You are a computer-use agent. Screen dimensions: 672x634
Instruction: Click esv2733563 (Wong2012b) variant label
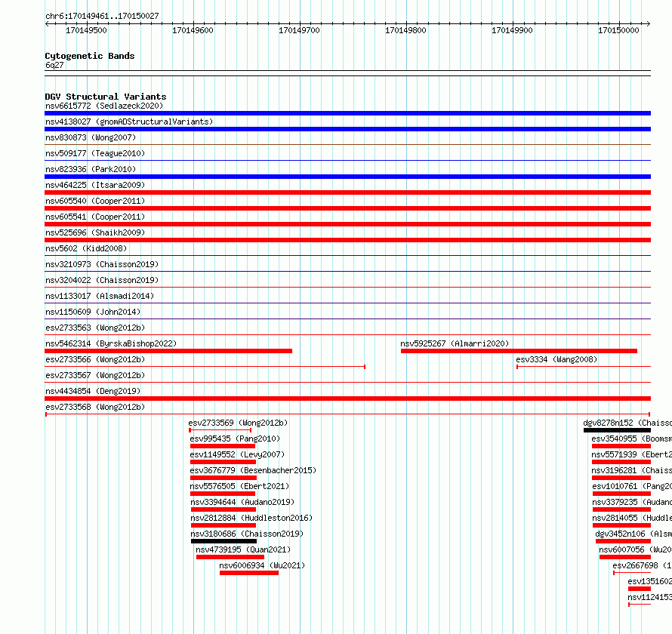click(x=95, y=328)
